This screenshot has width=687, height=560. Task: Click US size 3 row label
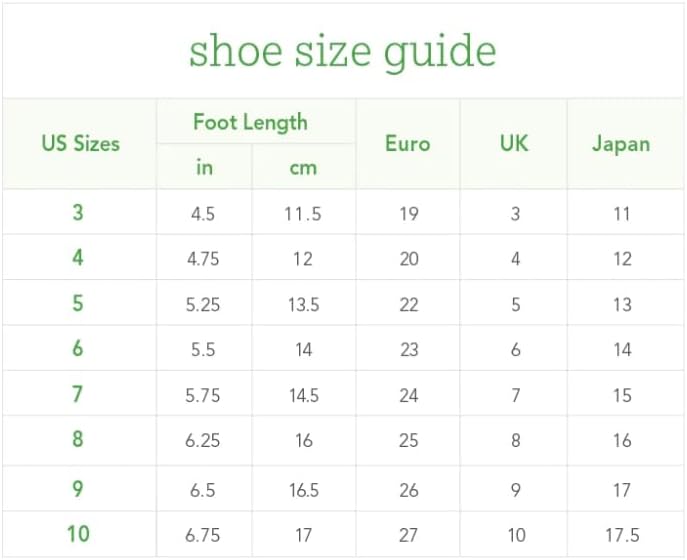click(x=78, y=213)
